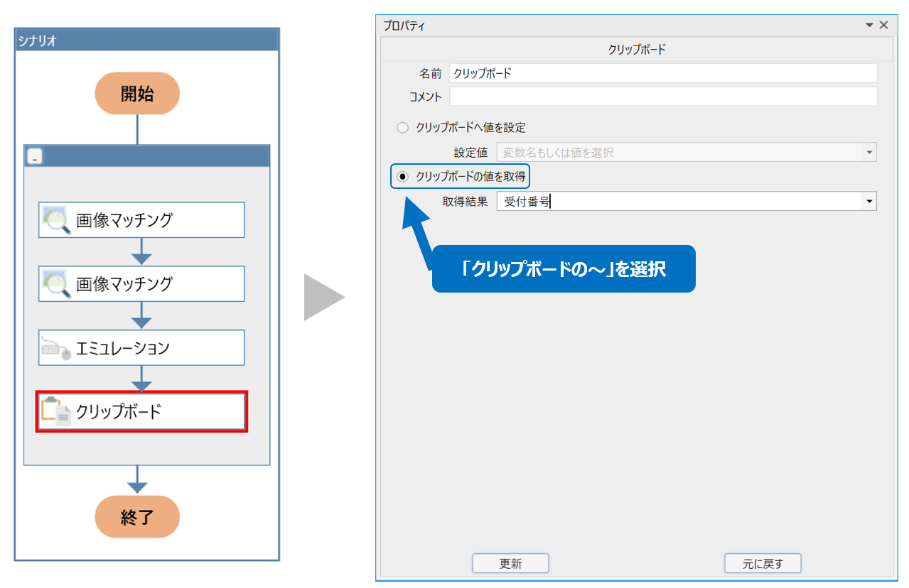Open the プロパティ panel options arrow menu
909x588 pixels.
tap(869, 25)
